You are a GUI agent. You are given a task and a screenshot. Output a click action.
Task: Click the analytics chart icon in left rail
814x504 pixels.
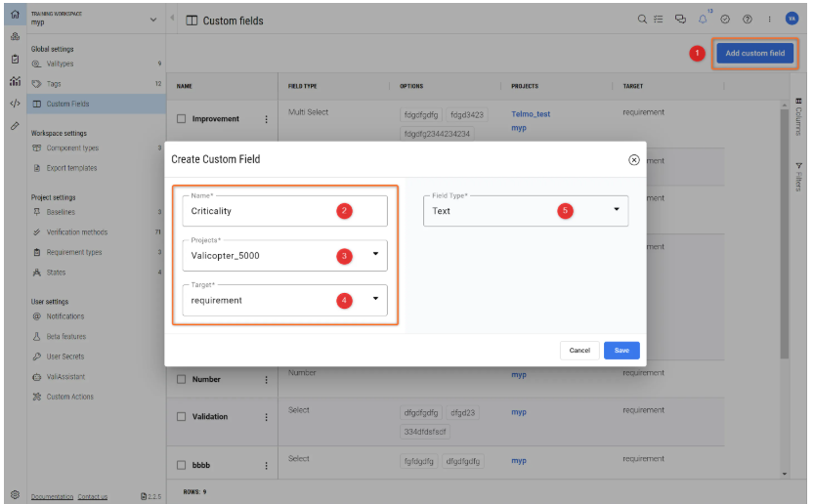[15, 81]
